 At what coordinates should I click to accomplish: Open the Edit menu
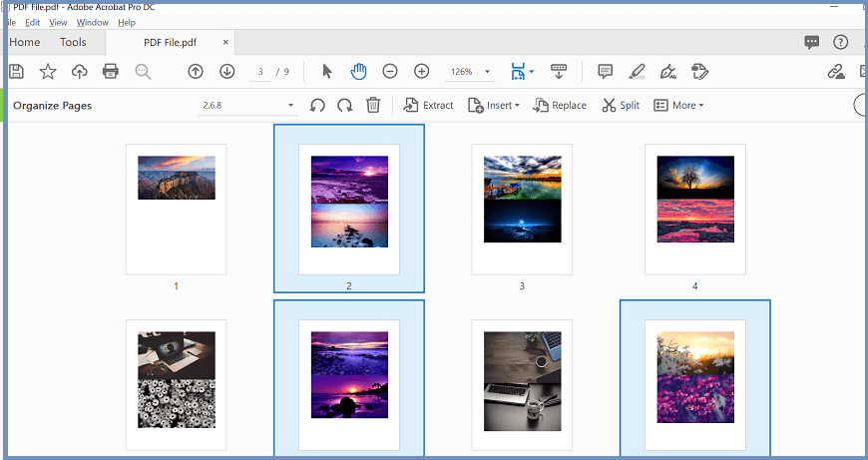(32, 23)
